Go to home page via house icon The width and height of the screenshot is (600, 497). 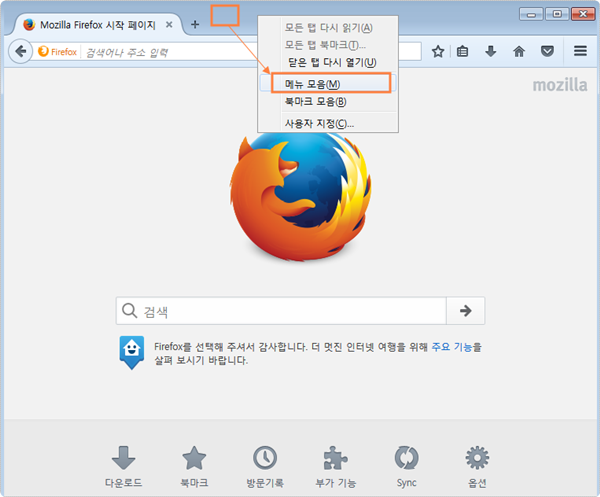click(x=519, y=51)
